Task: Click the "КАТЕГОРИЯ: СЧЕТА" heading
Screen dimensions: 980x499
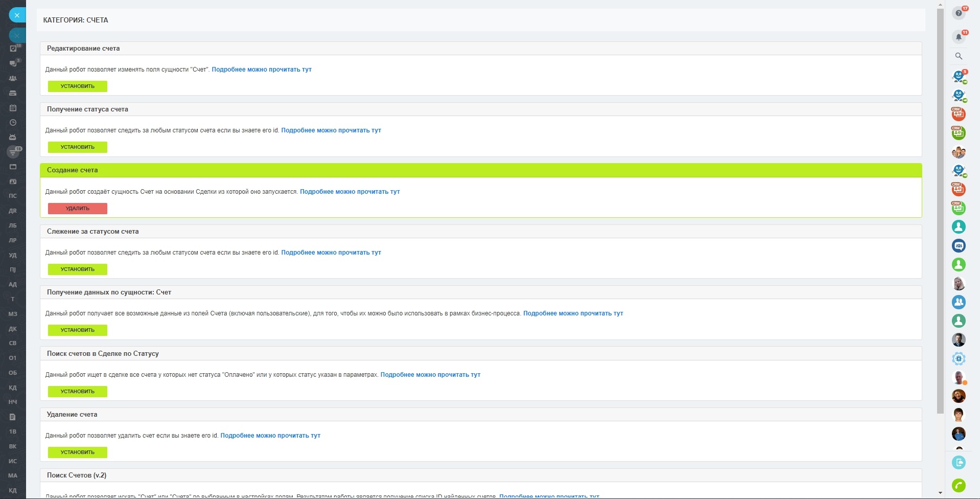Action: [x=76, y=20]
